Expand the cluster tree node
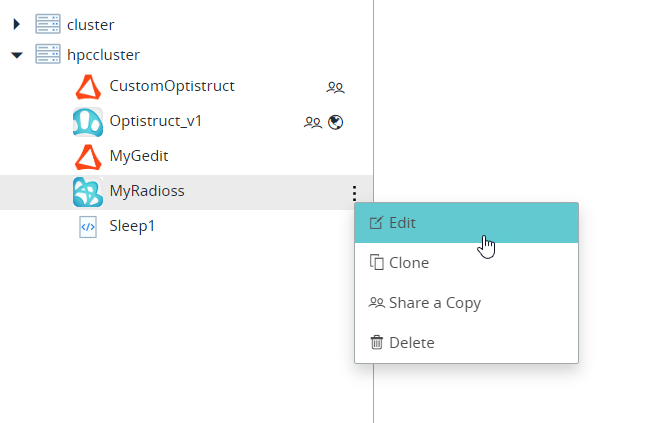This screenshot has height=423, width=650. point(17,24)
